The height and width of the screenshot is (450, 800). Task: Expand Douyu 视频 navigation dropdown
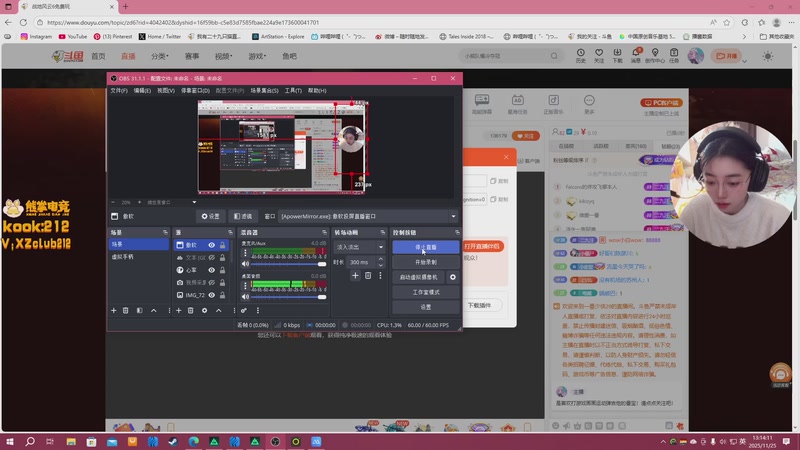click(x=223, y=56)
